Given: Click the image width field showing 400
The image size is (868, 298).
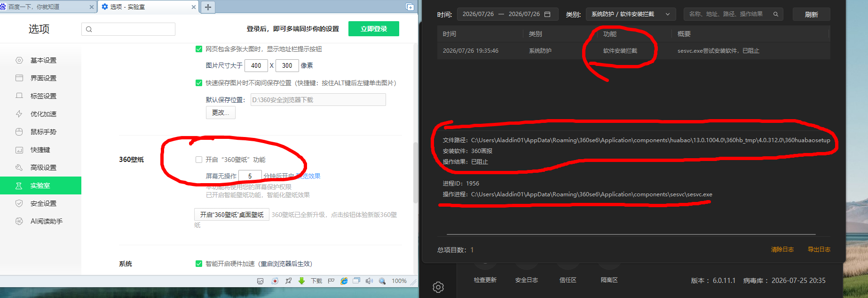Looking at the screenshot, I should 256,65.
